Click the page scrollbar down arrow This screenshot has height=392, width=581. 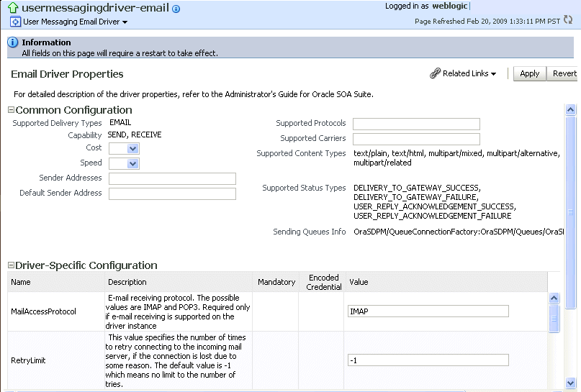tap(571, 383)
